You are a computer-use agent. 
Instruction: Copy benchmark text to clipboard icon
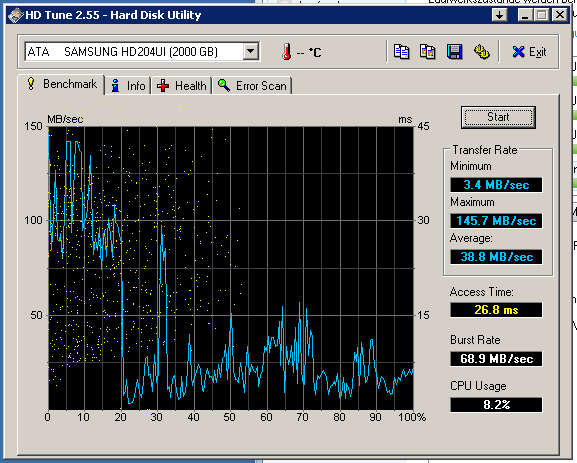pos(401,52)
